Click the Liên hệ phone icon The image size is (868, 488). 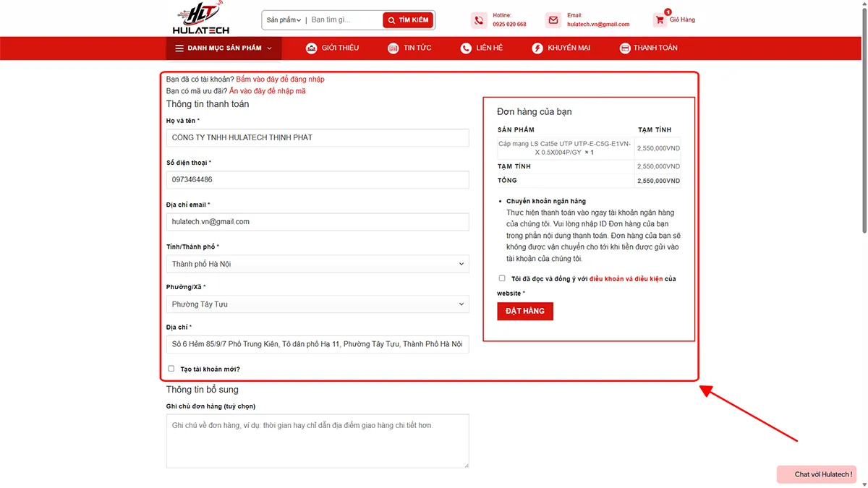coord(466,48)
